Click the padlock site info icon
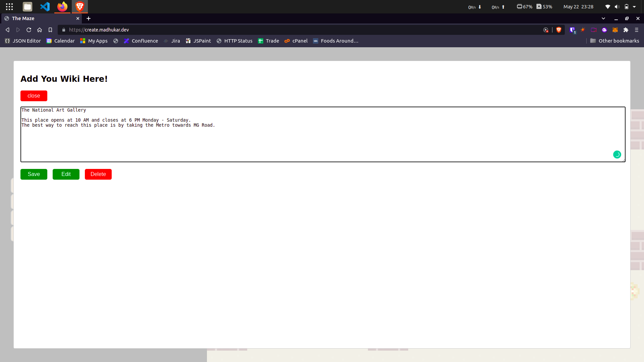The height and width of the screenshot is (362, 644). tap(63, 30)
